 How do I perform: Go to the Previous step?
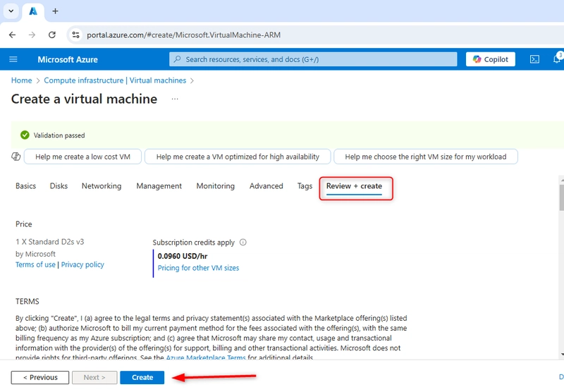40,378
